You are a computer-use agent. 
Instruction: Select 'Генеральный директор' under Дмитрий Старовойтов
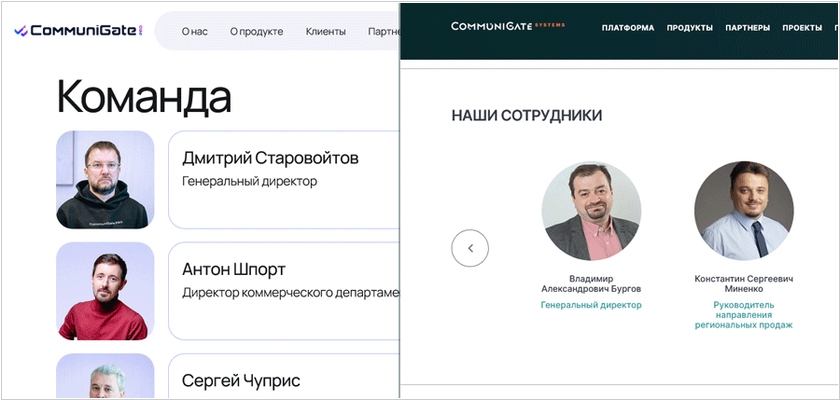coord(250,182)
